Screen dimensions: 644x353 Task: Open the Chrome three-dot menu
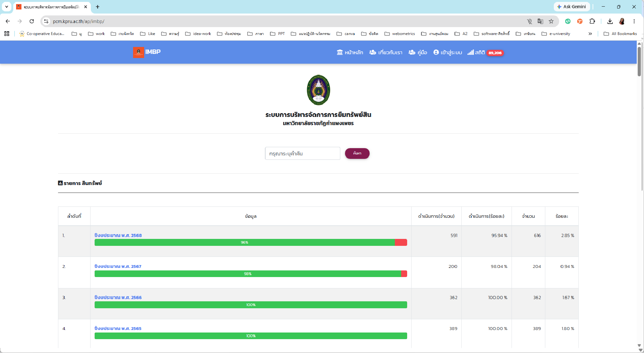coord(634,21)
